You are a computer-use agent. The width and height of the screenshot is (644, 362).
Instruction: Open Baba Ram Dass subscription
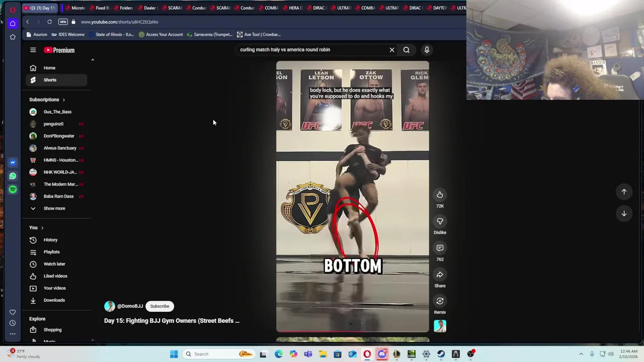(56, 196)
